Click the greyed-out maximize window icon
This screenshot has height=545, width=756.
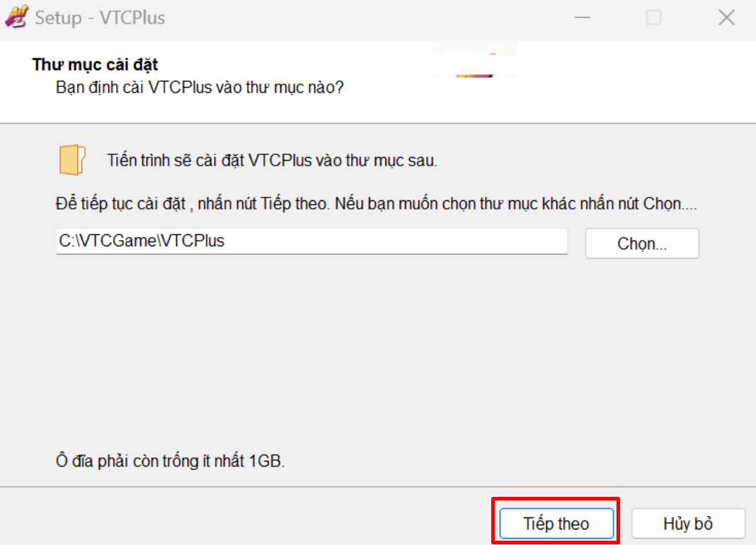(653, 18)
